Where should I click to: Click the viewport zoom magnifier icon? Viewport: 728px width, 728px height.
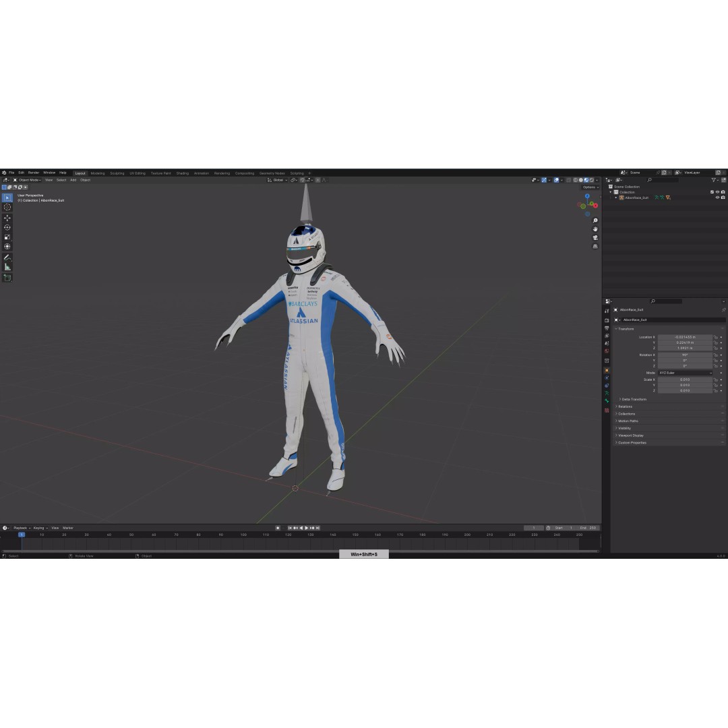pos(595,220)
